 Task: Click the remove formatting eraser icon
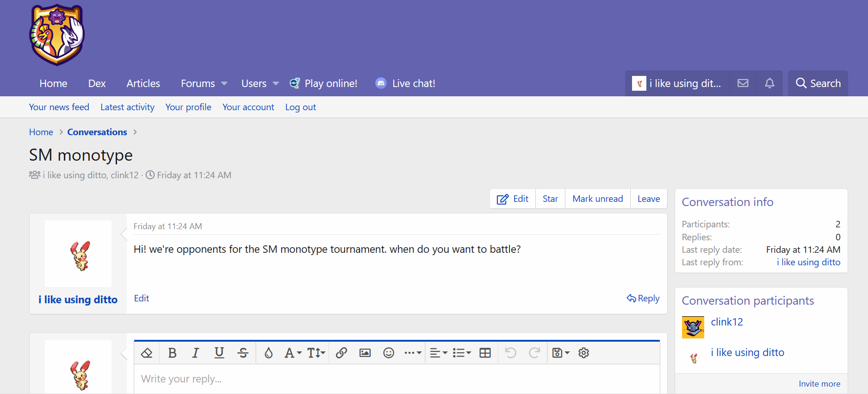(147, 353)
